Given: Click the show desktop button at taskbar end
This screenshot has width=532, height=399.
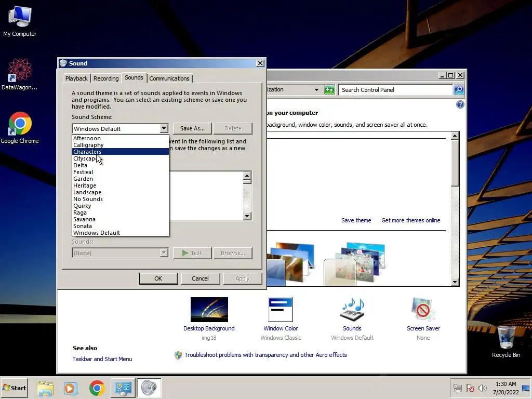Looking at the screenshot, I should tap(526, 388).
